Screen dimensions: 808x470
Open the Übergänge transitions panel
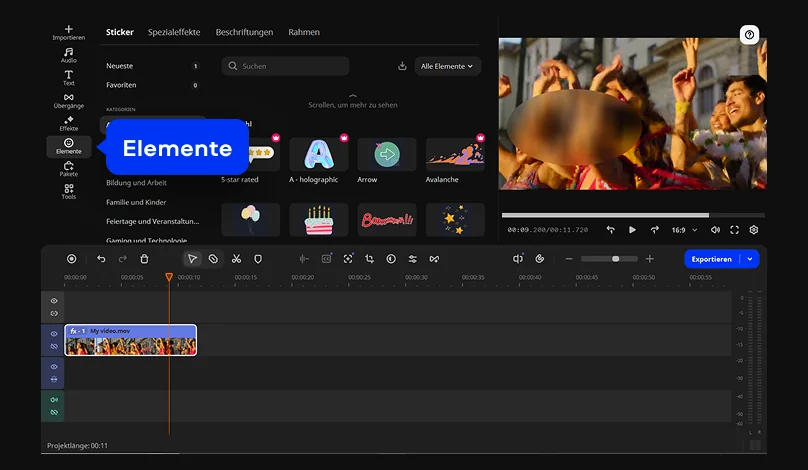(69, 100)
